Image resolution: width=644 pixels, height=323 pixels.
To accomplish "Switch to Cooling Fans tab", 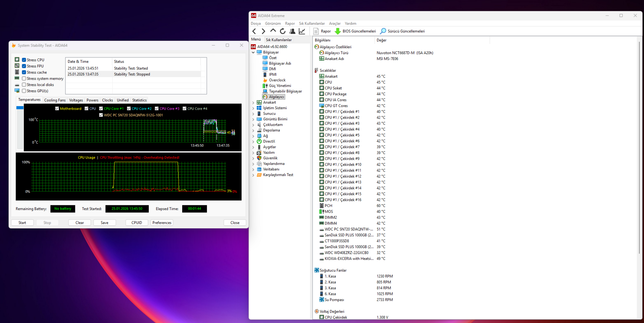I will (x=55, y=100).
